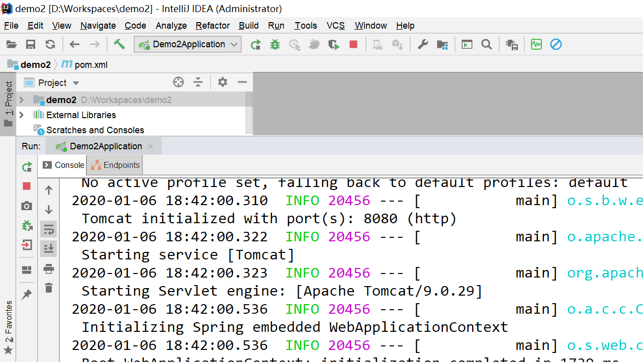The height and width of the screenshot is (363, 644).
Task: Rerun Demo2Application from main toolbar
Action: 256,45
